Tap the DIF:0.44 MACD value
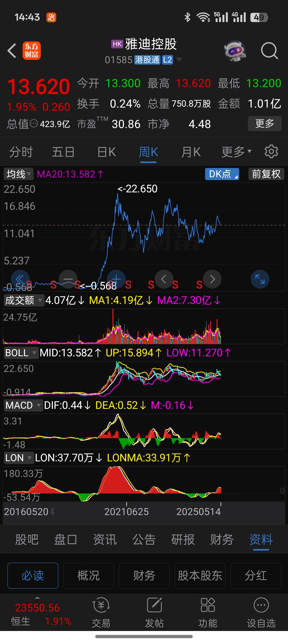This screenshot has height=644, width=288. coord(67,405)
